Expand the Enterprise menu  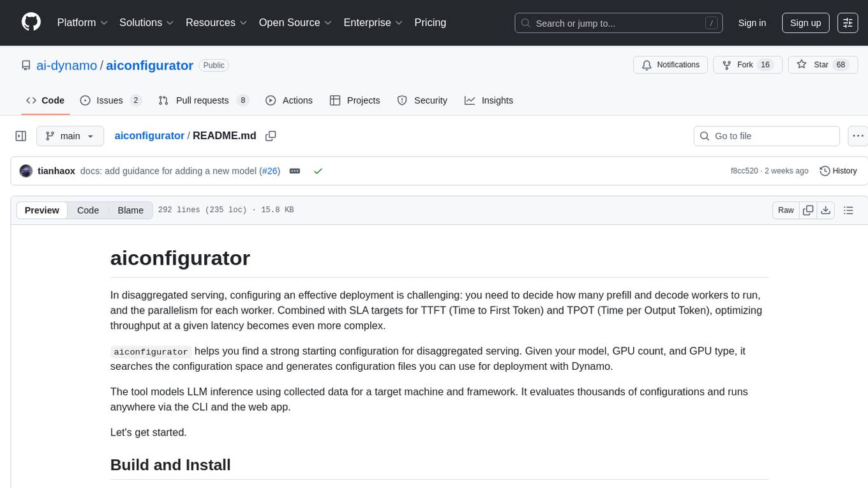tap(373, 22)
